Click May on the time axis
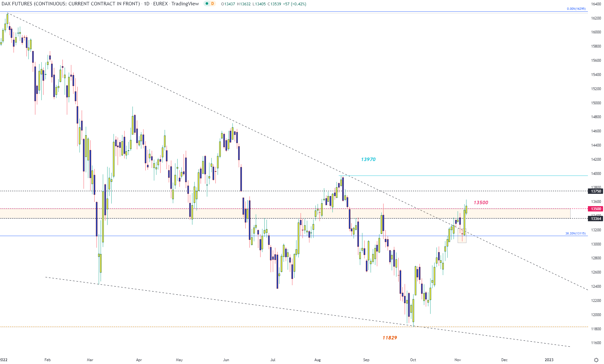 pyautogui.click(x=179, y=360)
